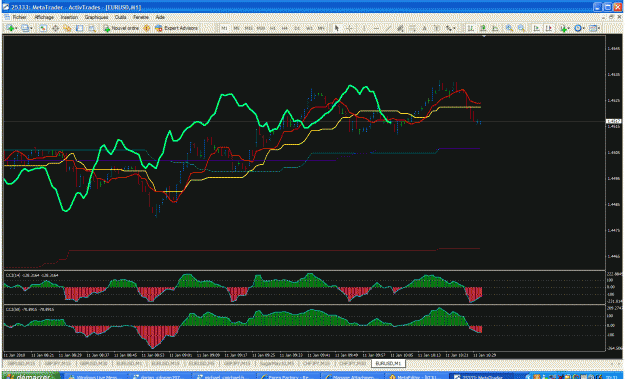
Task: Click the chart shift triangle marker
Action: (x=483, y=36)
